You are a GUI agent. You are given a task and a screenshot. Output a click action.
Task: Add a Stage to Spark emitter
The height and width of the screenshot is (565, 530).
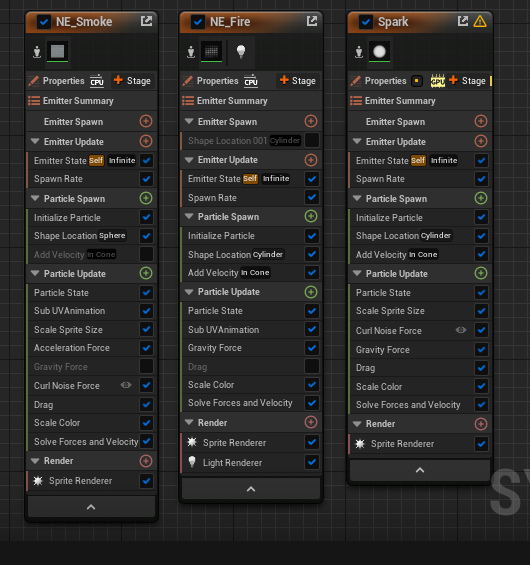click(x=467, y=81)
